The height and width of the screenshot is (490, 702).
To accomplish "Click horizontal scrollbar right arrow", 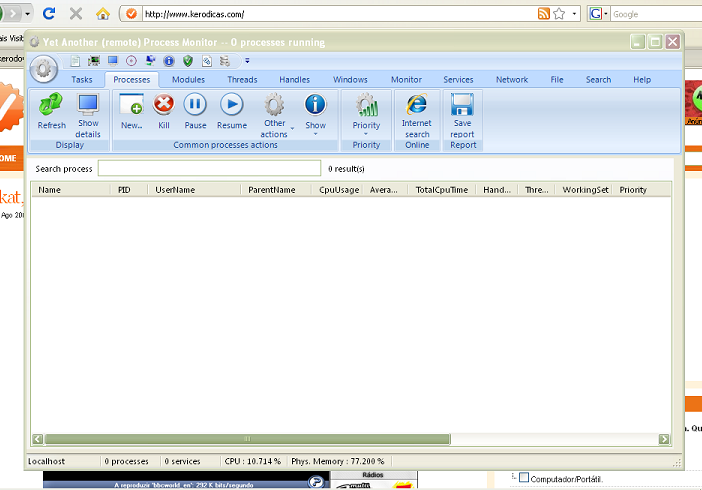I will [x=664, y=439].
